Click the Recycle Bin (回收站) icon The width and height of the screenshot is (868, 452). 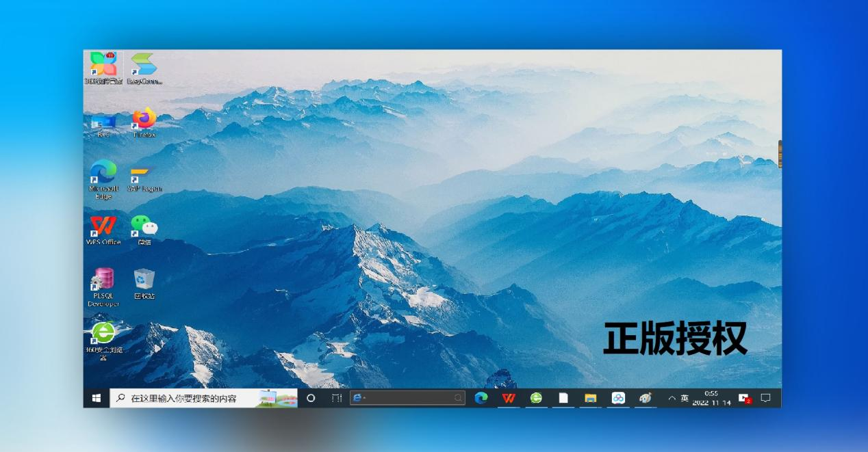pyautogui.click(x=144, y=280)
